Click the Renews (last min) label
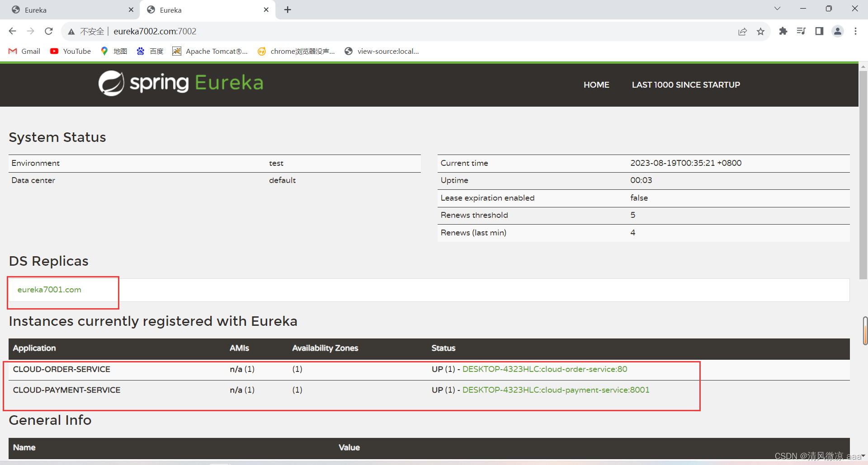The height and width of the screenshot is (465, 868). (x=473, y=233)
